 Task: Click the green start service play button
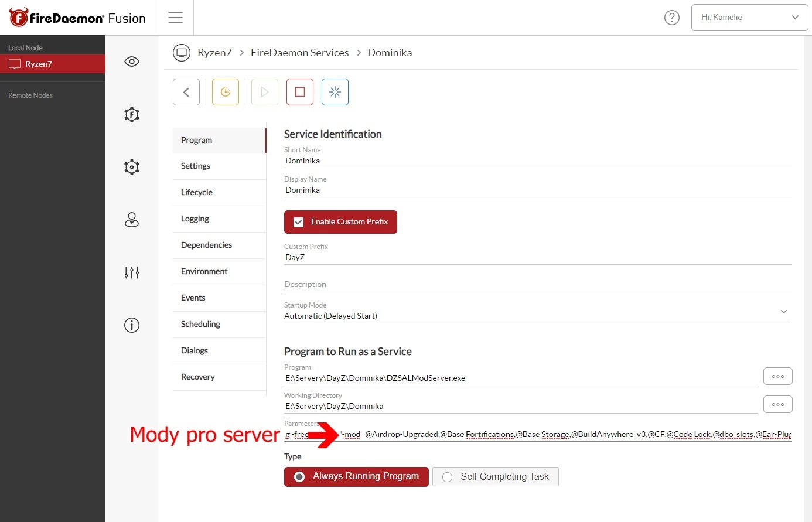(265, 92)
